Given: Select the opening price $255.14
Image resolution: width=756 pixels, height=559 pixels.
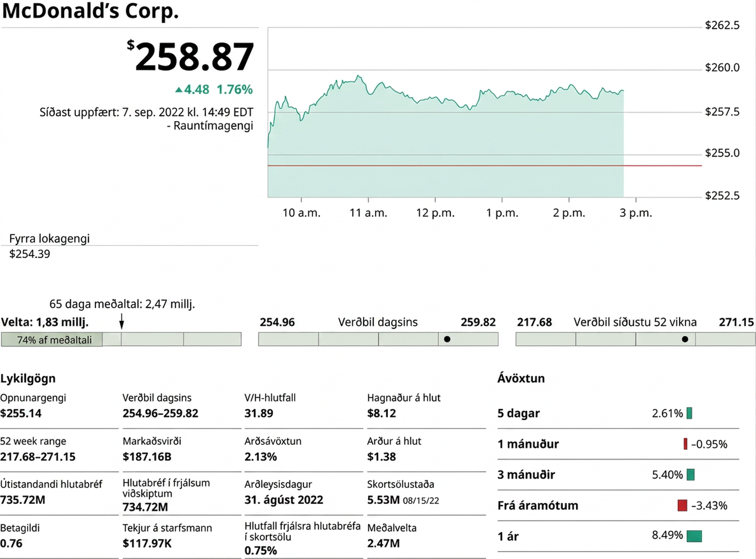Looking at the screenshot, I should (21, 413).
